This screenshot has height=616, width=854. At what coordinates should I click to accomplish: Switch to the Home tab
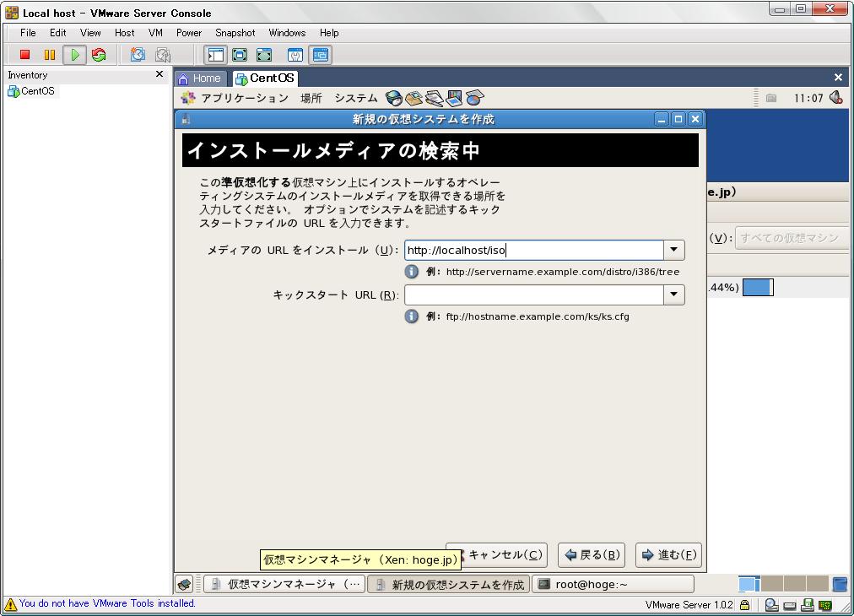pos(200,78)
